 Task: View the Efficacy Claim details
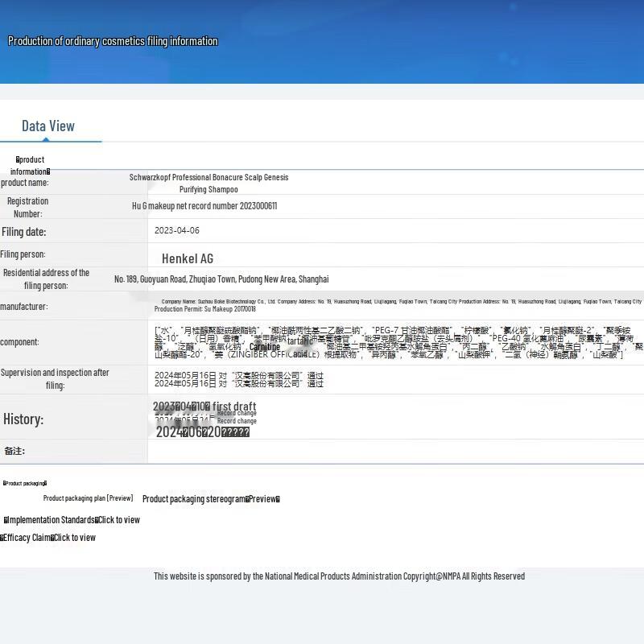click(48, 538)
